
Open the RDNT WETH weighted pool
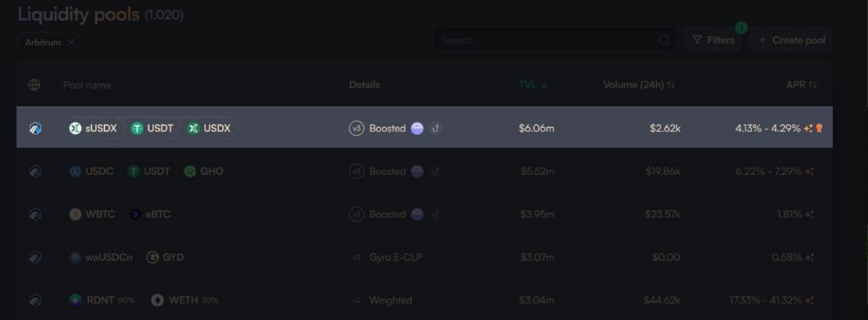[425, 300]
